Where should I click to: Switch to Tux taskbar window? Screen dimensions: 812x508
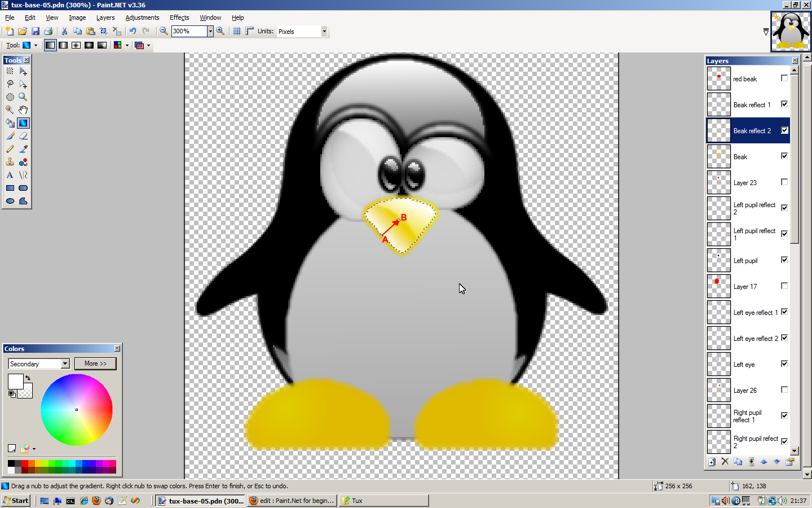click(x=383, y=501)
